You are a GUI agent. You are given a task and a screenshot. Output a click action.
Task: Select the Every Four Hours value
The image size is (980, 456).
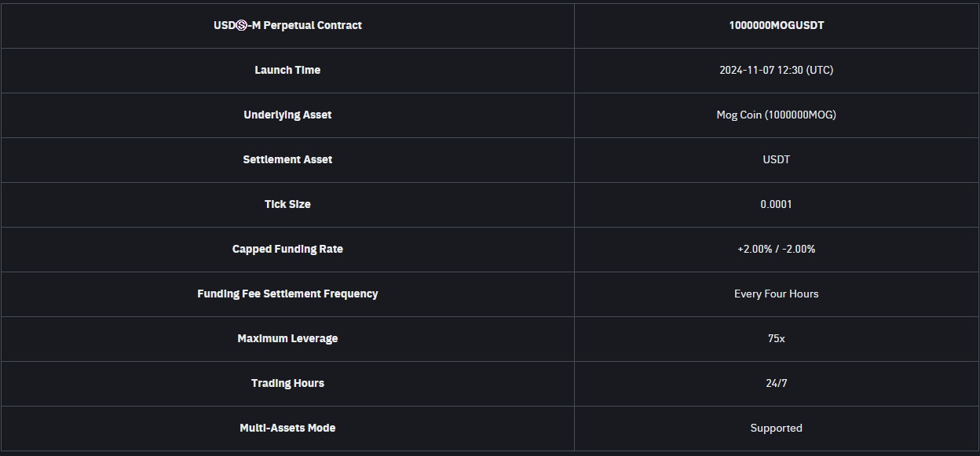[x=776, y=294]
